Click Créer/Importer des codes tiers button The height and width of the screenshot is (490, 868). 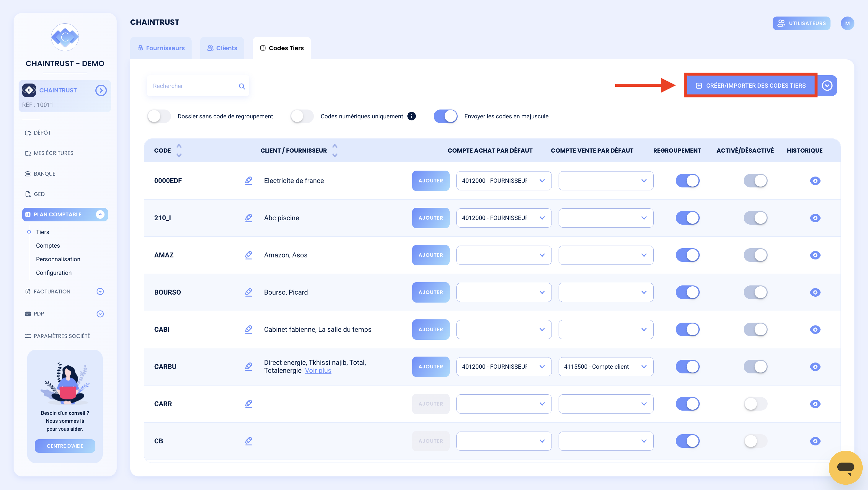pos(751,86)
